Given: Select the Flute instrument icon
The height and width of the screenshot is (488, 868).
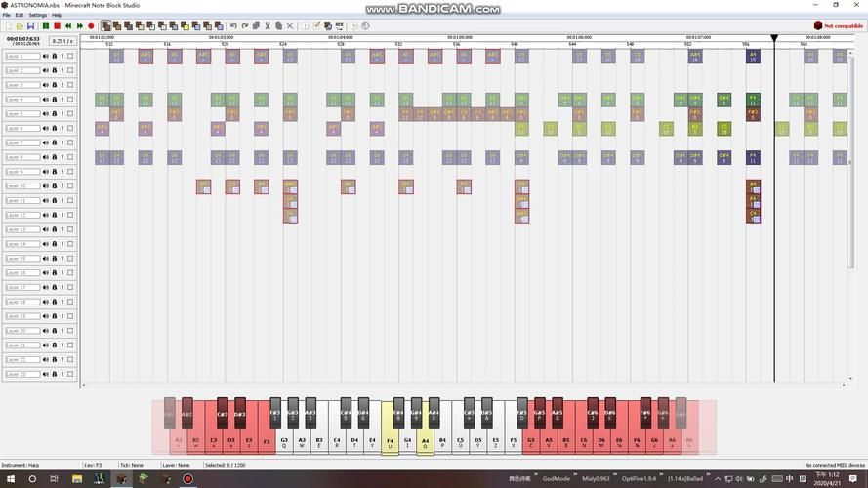Looking at the screenshot, I should point(173,26).
